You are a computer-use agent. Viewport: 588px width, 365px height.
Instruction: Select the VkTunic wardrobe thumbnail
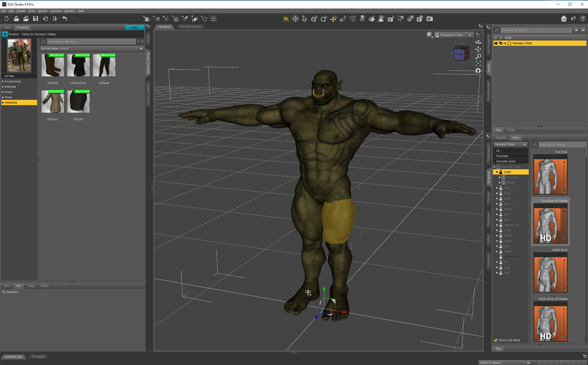tap(52, 101)
